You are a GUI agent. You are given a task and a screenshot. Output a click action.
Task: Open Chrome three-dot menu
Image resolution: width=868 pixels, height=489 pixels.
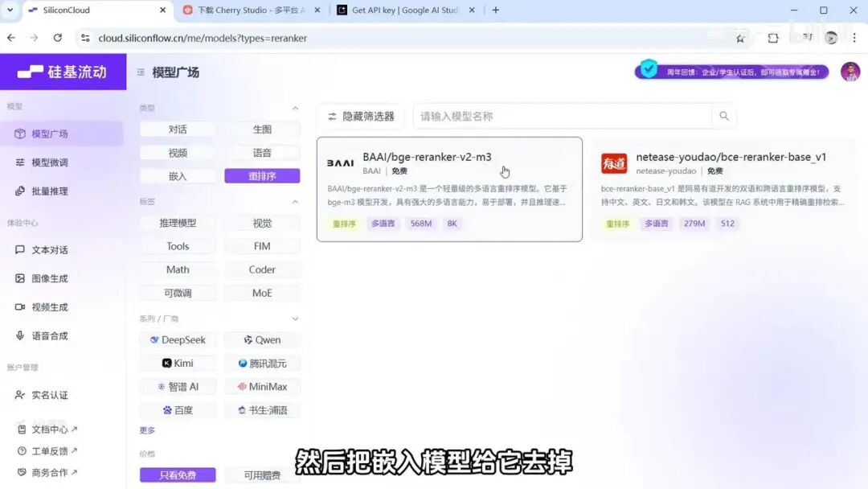[x=854, y=38]
